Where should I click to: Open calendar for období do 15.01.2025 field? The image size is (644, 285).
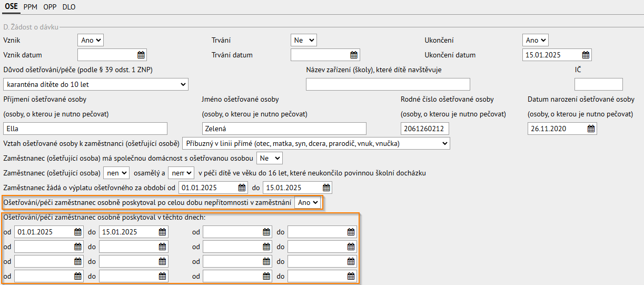pos(326,188)
